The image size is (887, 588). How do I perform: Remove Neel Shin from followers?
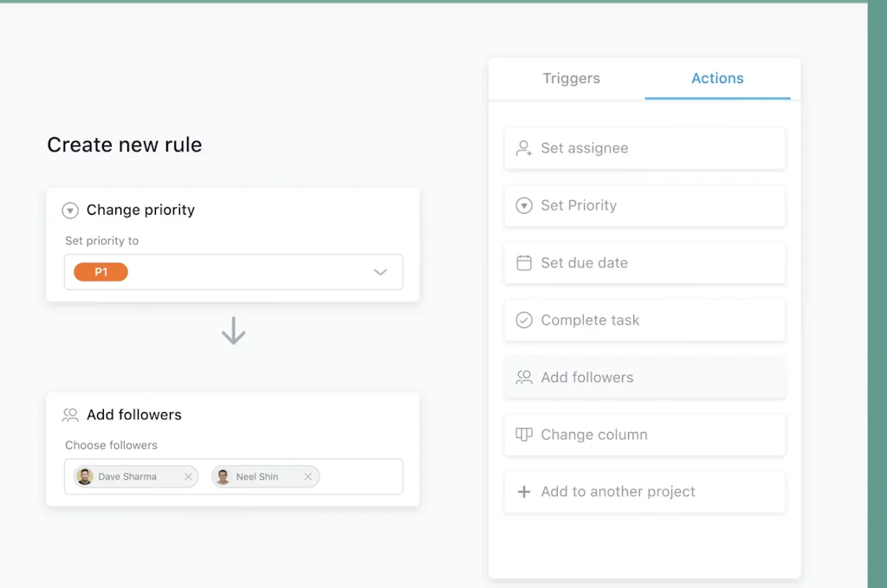308,476
